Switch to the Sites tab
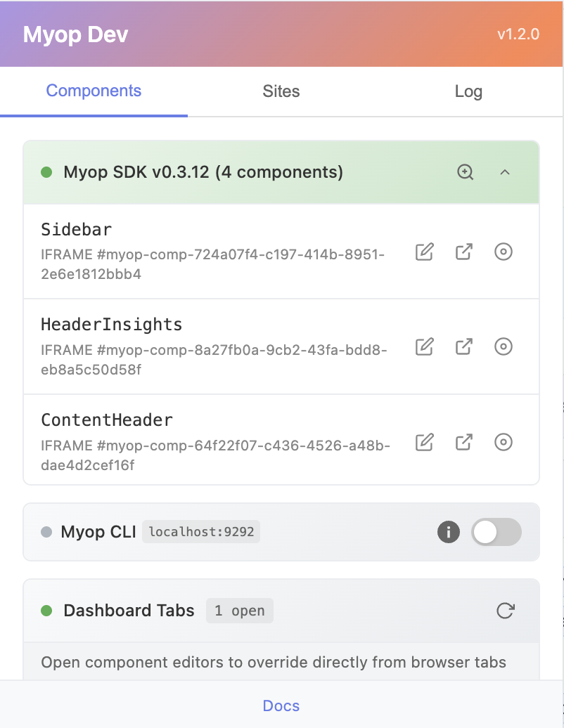The height and width of the screenshot is (728, 564). tap(281, 91)
